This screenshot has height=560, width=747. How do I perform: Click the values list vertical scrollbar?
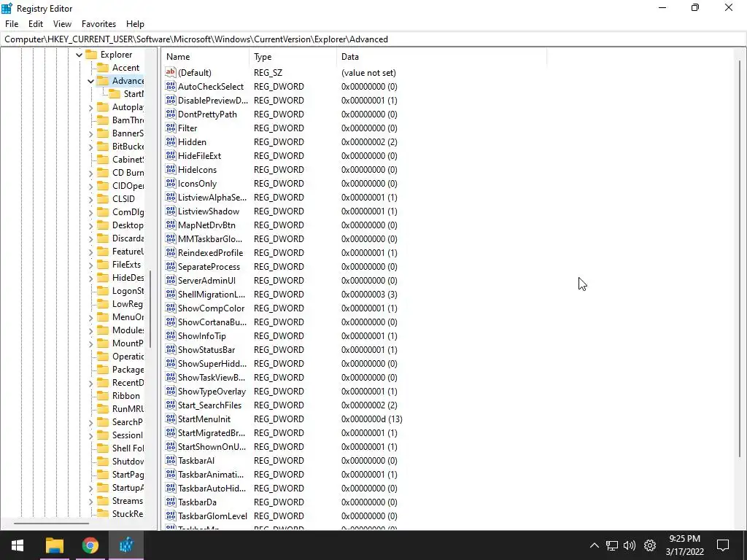point(740,260)
